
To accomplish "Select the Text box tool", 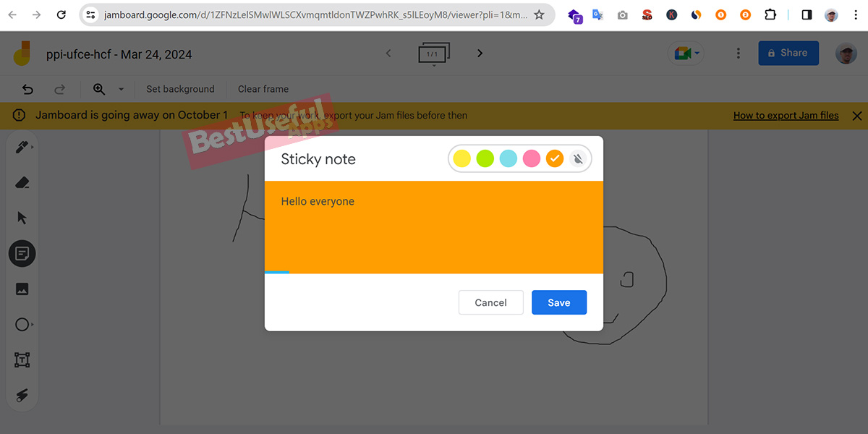I will point(22,359).
